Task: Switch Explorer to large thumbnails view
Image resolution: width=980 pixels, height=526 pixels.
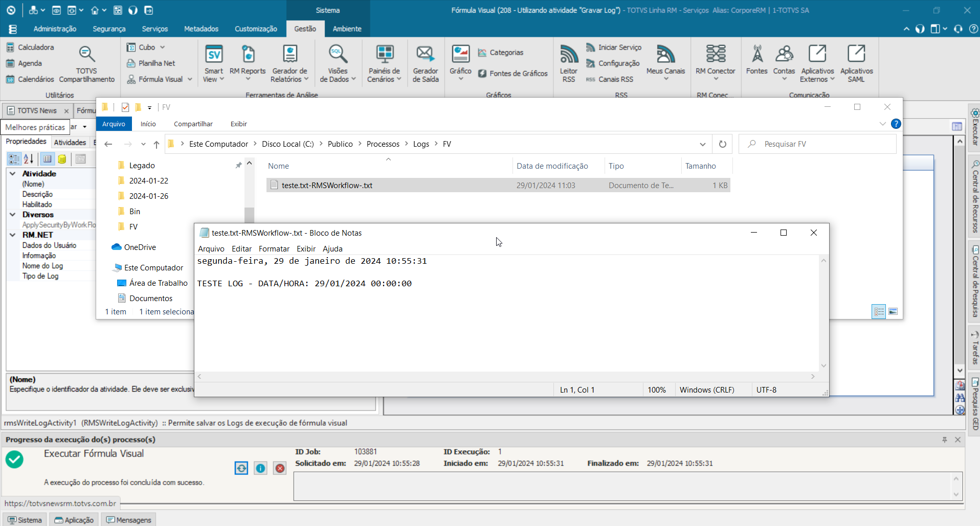Action: tap(893, 311)
